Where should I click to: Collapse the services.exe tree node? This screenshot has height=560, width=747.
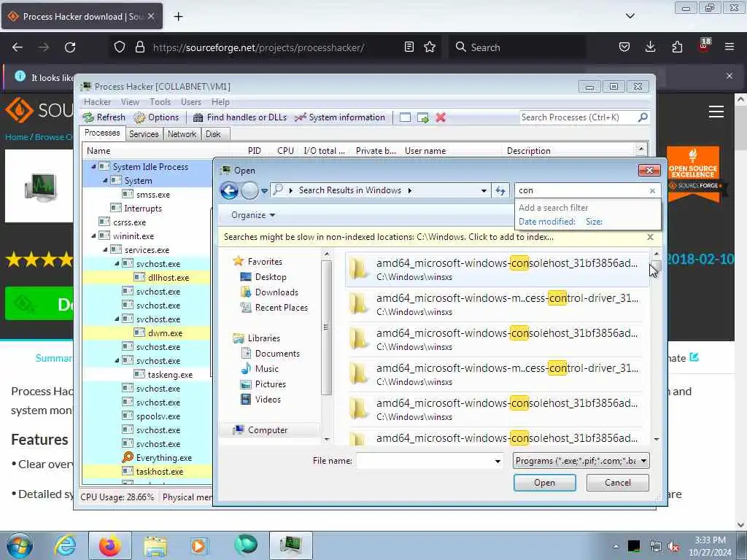pyautogui.click(x=105, y=250)
